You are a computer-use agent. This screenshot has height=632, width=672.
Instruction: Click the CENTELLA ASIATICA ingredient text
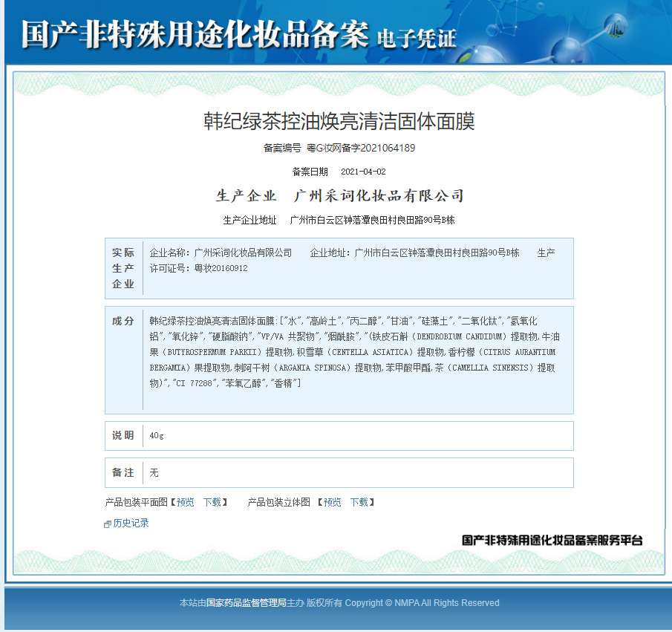click(370, 352)
